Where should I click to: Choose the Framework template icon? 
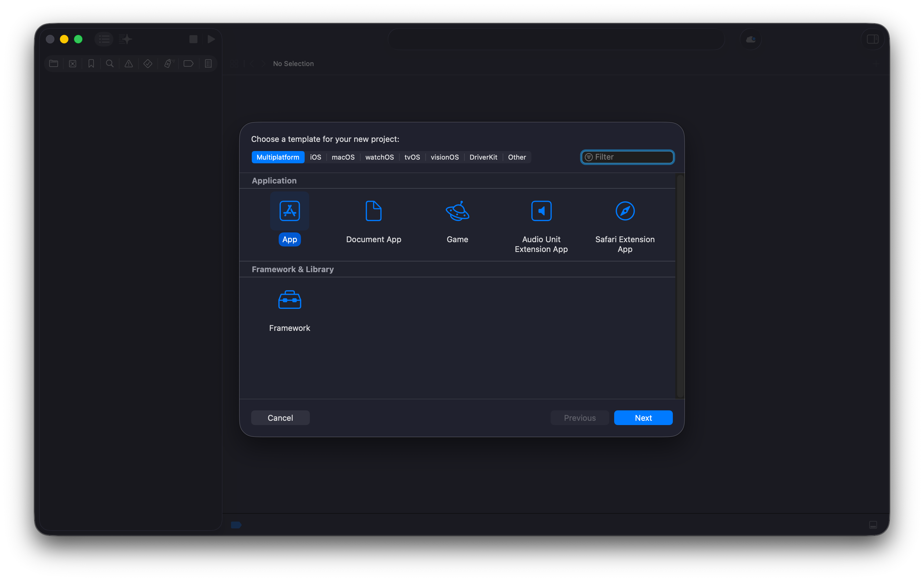pos(289,300)
